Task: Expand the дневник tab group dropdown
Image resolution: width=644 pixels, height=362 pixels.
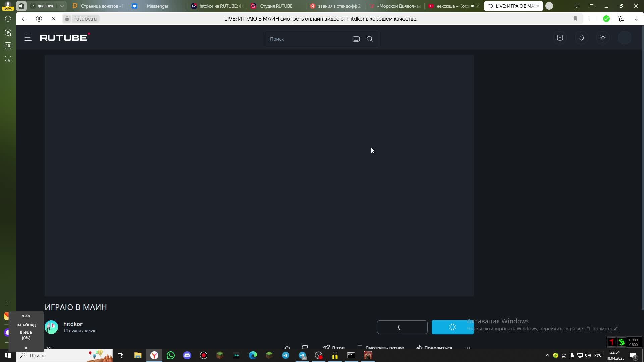Action: pos(62,6)
